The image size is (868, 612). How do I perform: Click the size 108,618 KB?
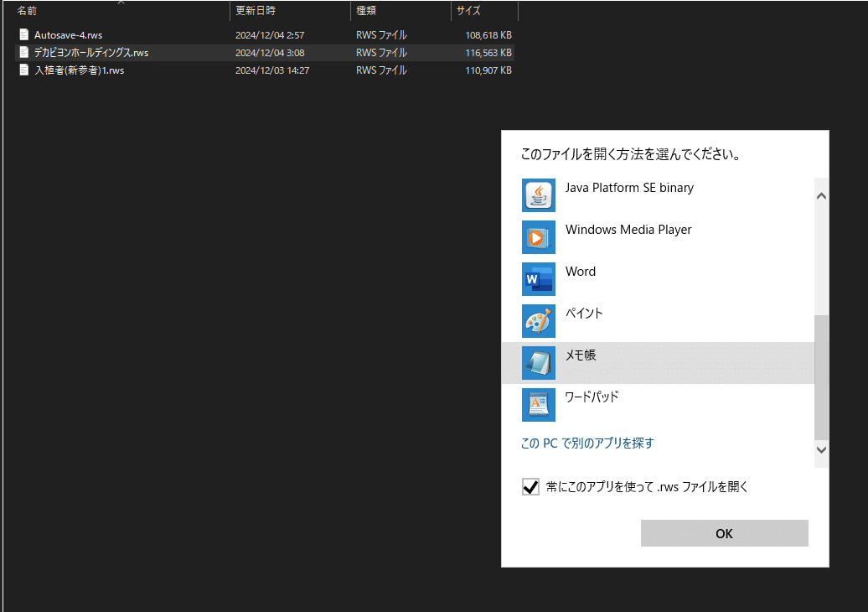click(488, 35)
